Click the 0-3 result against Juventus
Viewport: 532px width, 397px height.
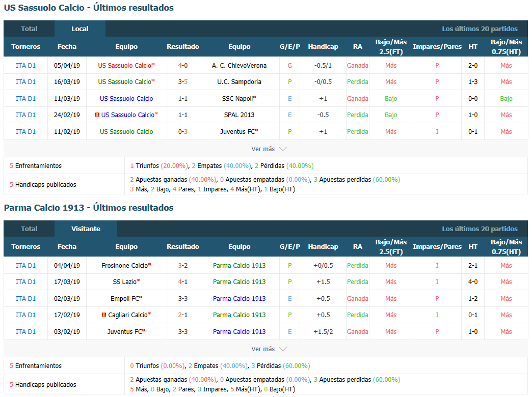[183, 131]
